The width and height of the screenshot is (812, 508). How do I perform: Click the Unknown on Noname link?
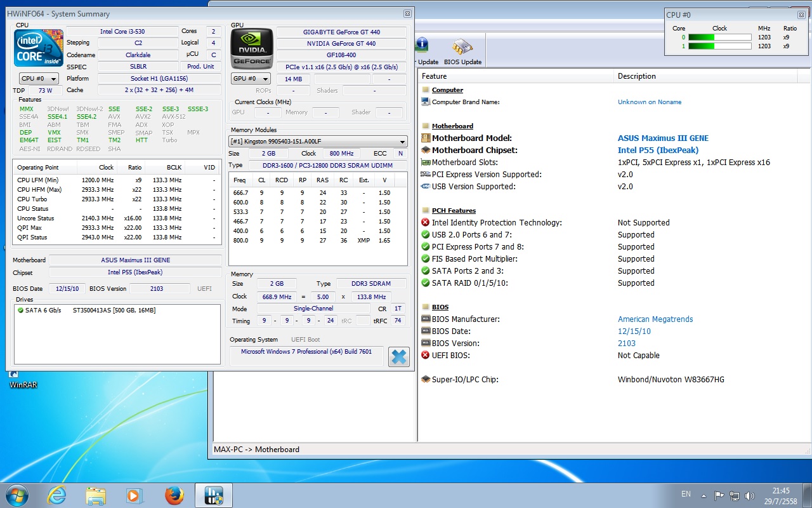click(x=650, y=102)
